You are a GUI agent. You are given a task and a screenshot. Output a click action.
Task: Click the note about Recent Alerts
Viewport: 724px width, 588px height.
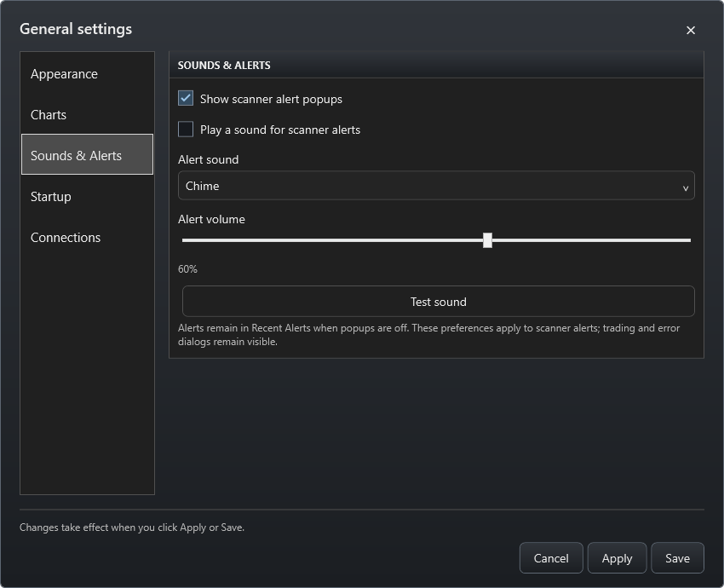429,335
